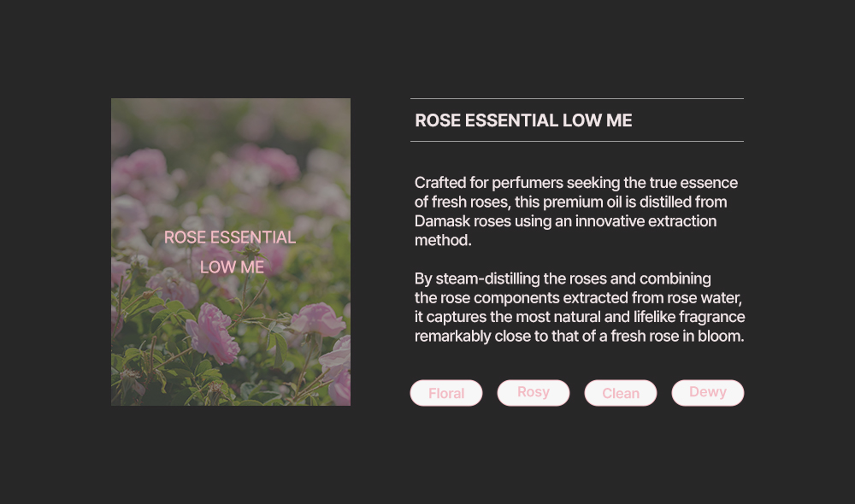
Task: Choose the Clean scent tag
Action: click(621, 393)
